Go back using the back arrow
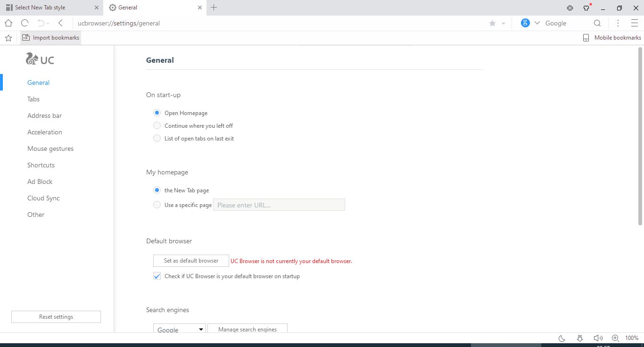The image size is (644, 347). (x=60, y=23)
